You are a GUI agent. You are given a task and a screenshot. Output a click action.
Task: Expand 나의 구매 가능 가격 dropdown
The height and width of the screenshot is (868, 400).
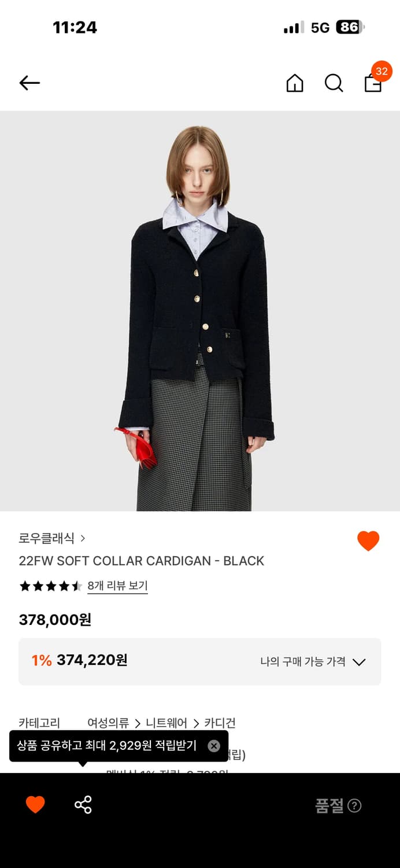click(313, 661)
